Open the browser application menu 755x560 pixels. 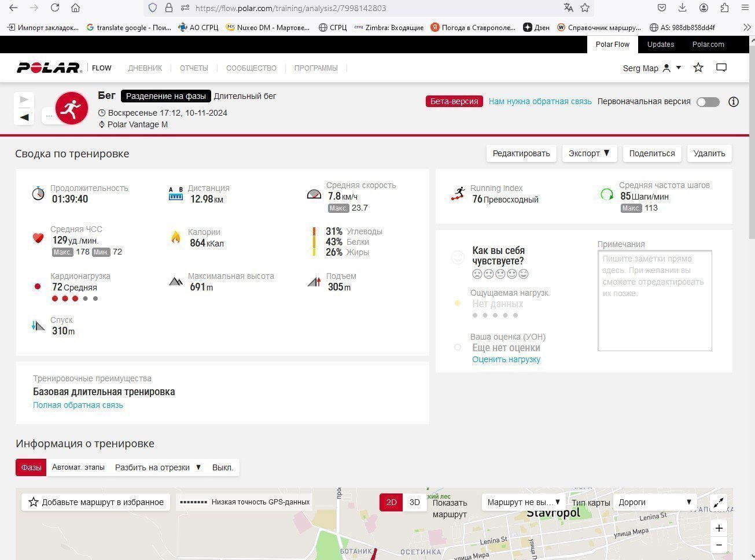[x=745, y=8]
